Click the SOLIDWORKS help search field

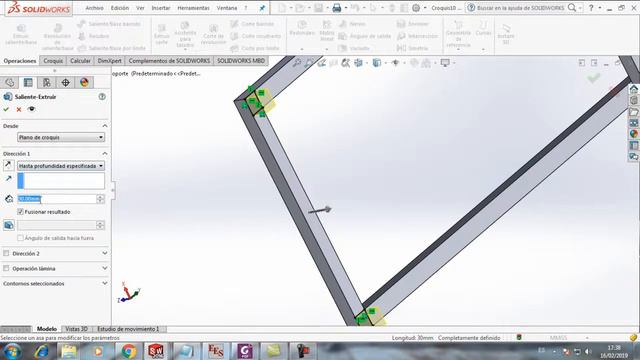(x=520, y=8)
